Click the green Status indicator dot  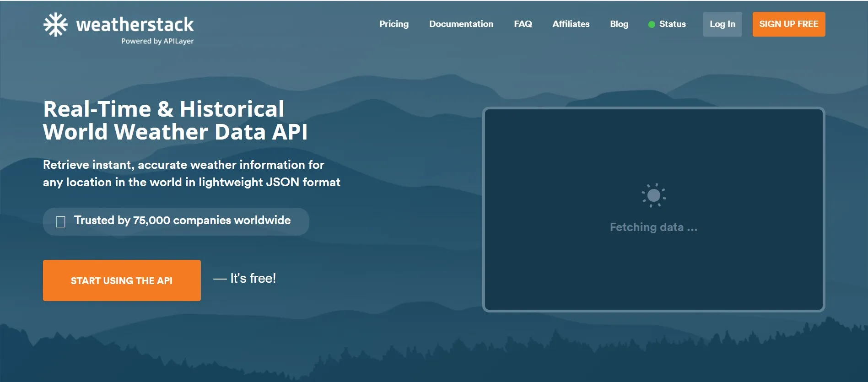point(652,24)
